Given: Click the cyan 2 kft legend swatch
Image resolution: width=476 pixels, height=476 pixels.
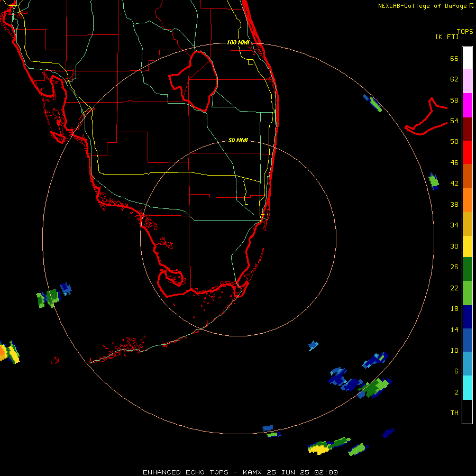Looking at the screenshot, I should pyautogui.click(x=467, y=388).
